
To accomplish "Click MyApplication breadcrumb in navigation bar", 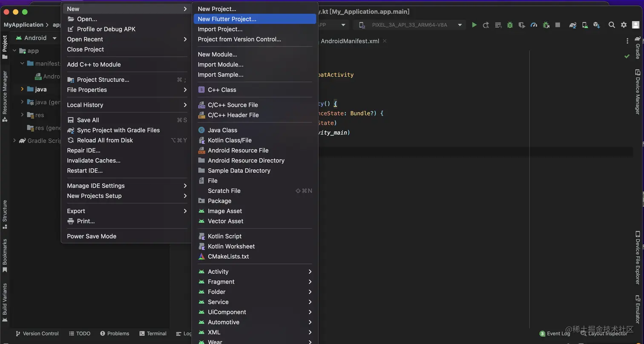I will (23, 25).
